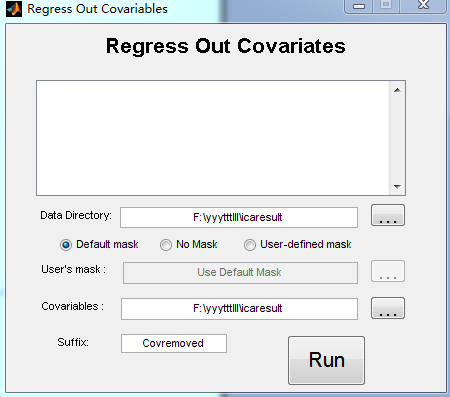Run the covariate regression
Image resolution: width=450 pixels, height=397 pixels.
click(x=326, y=360)
